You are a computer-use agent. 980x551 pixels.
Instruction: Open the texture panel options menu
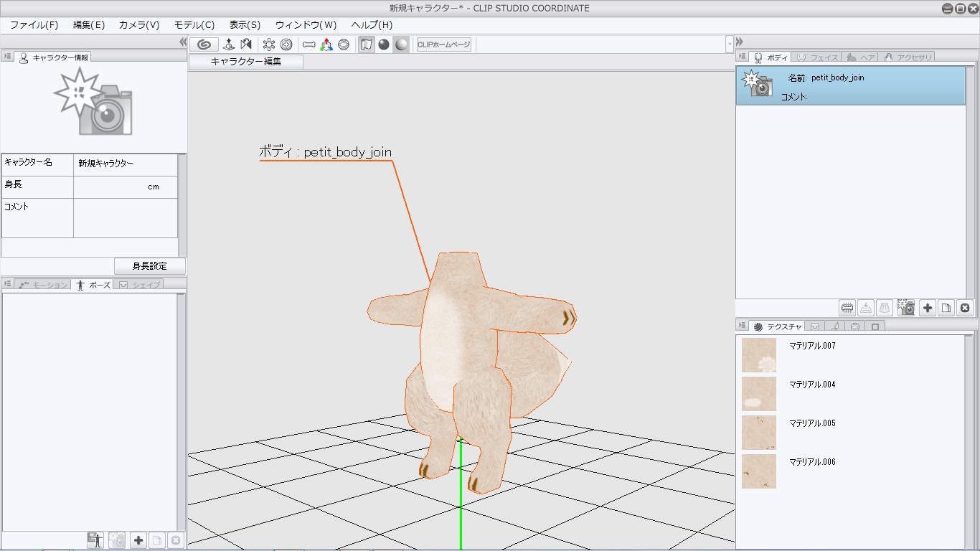click(742, 326)
